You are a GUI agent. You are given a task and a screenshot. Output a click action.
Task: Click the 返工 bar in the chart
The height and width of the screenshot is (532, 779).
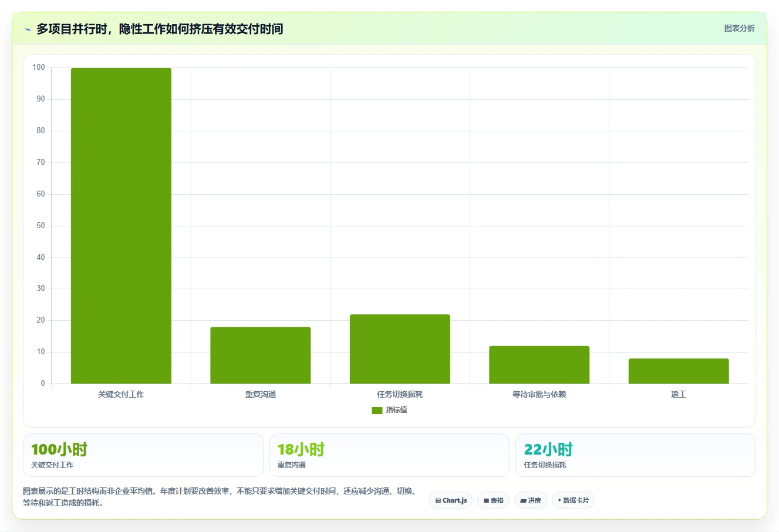click(x=679, y=371)
